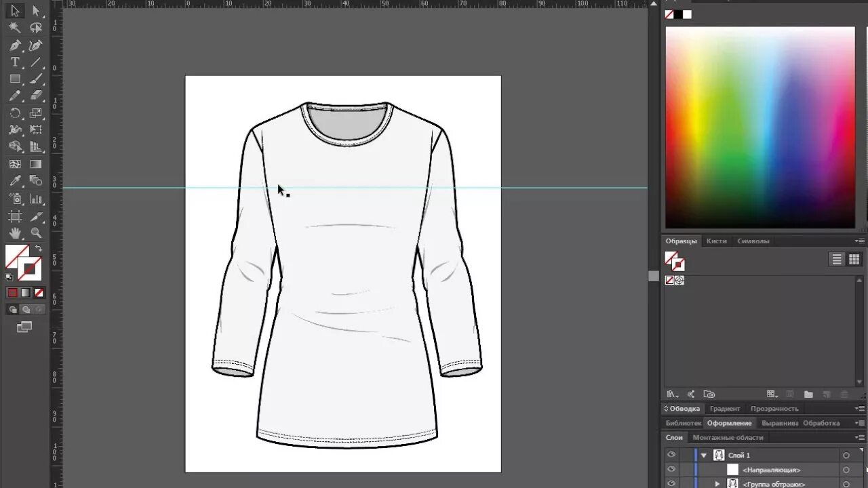The image size is (868, 488).
Task: Open the Show Swatch Kinds menu
Action: coord(771,394)
